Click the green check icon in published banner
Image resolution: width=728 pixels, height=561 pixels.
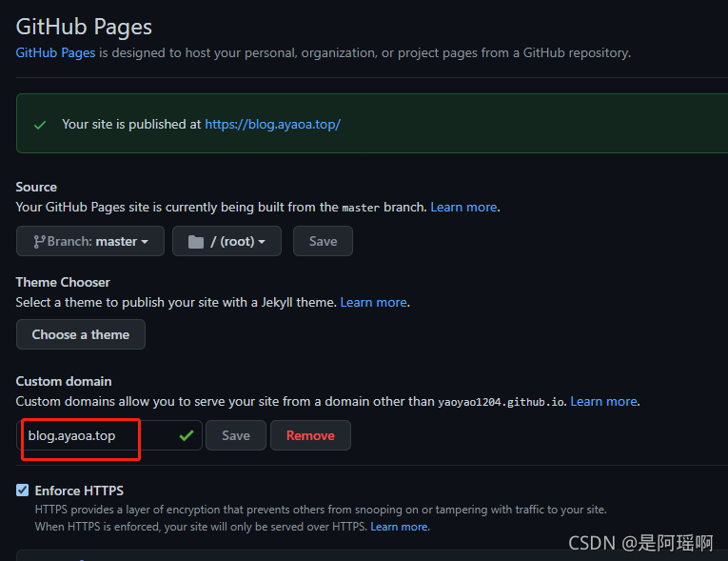point(40,125)
